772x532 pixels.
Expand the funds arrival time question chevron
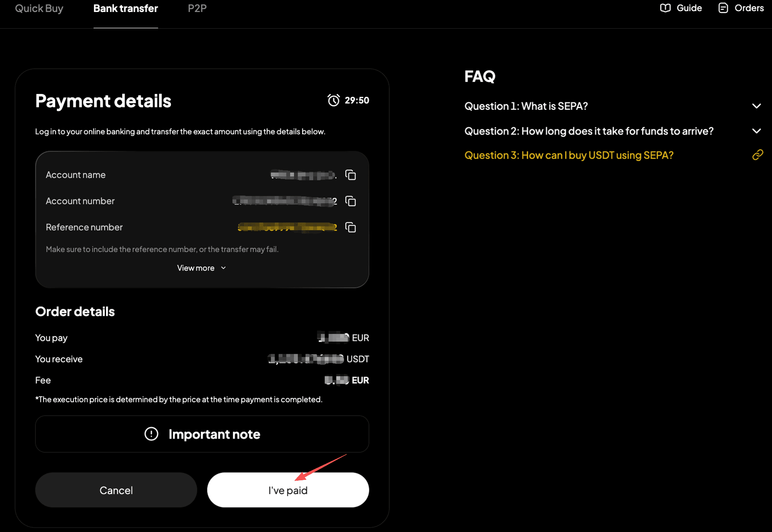(x=756, y=131)
